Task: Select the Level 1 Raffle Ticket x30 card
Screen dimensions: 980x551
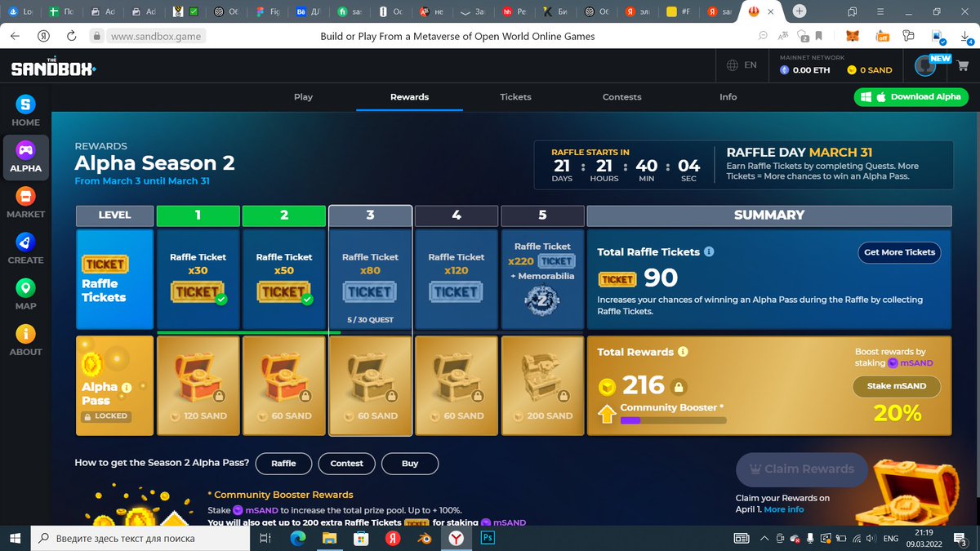Action: click(198, 278)
